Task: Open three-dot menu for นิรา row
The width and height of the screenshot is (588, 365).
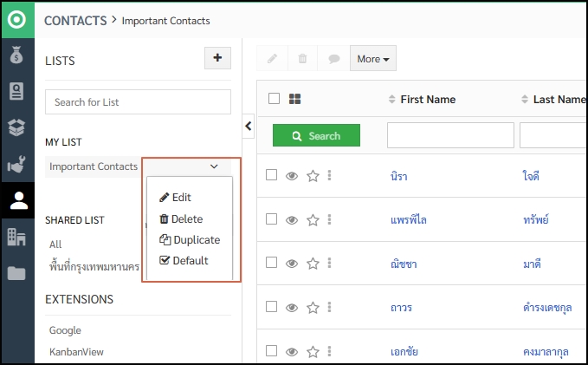Action: (329, 175)
